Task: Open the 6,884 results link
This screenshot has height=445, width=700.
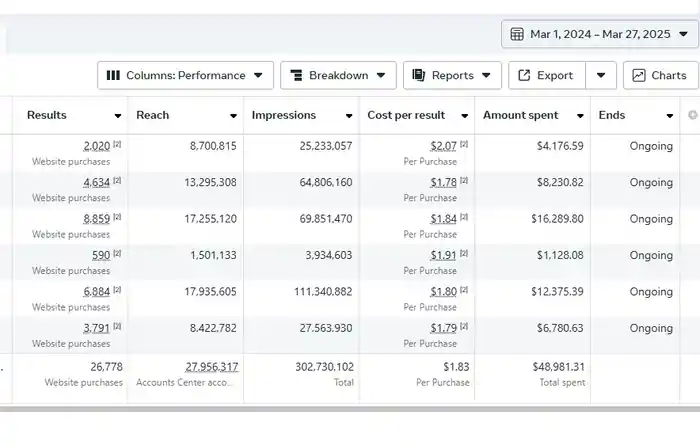Action: [x=96, y=292]
